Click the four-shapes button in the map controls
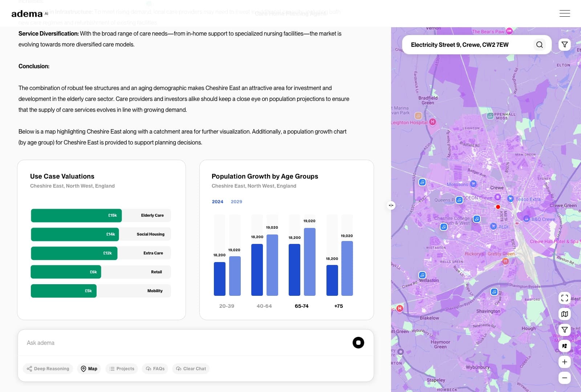This screenshot has height=392, width=581. [565, 346]
